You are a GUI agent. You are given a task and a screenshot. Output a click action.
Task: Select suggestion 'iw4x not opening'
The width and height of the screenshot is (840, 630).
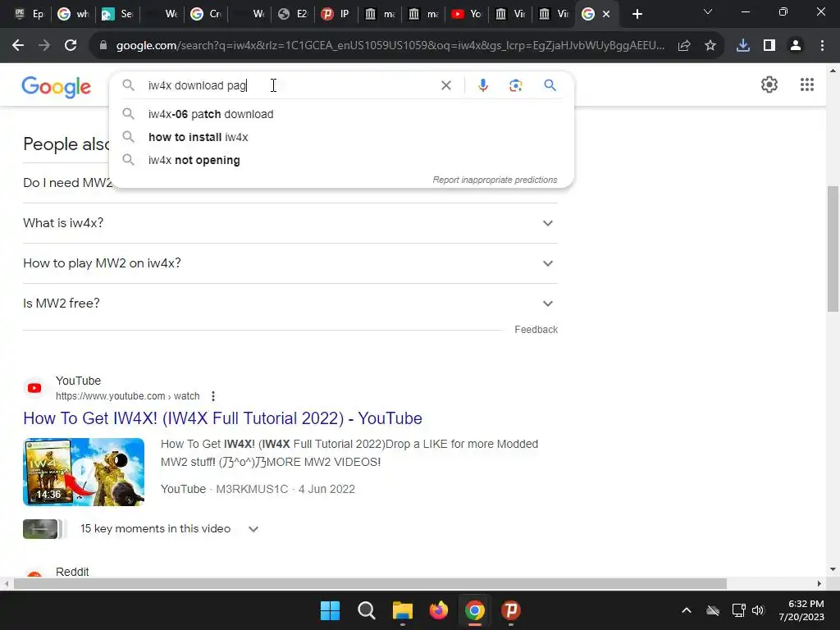pos(341,160)
